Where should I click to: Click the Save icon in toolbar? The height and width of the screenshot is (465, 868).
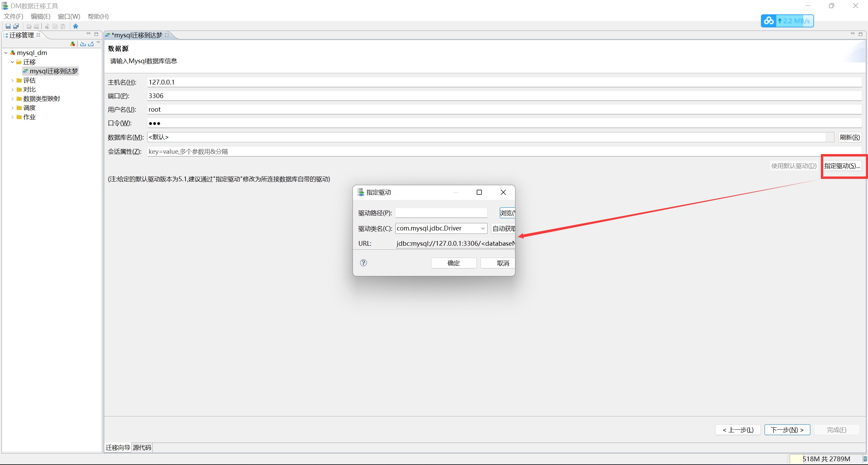pyautogui.click(x=8, y=26)
